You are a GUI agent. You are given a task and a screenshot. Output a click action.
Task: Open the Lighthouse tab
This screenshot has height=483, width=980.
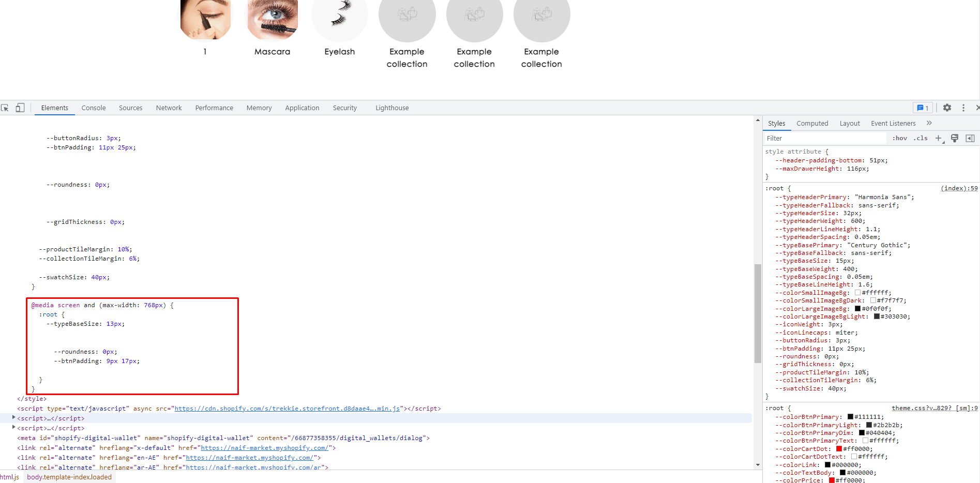point(392,108)
